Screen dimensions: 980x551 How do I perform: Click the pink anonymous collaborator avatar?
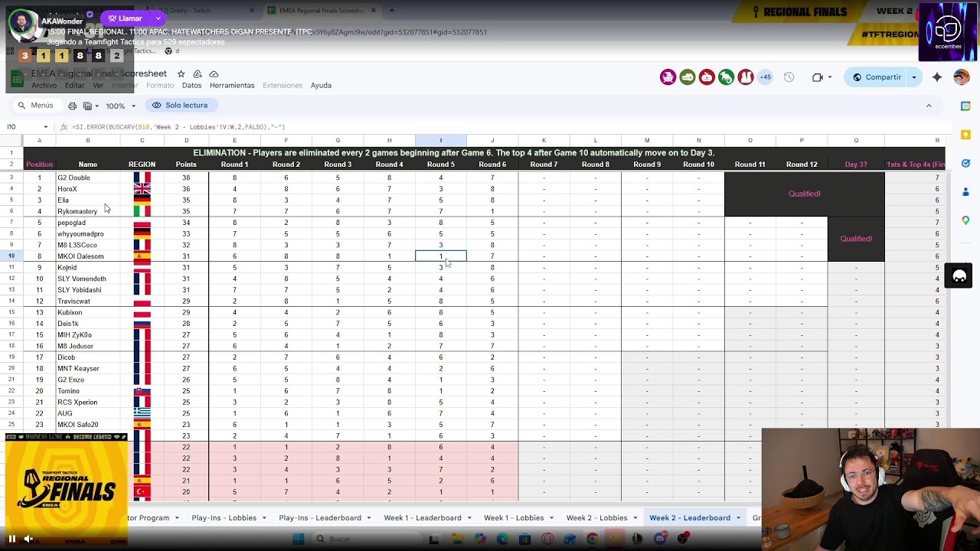point(668,77)
